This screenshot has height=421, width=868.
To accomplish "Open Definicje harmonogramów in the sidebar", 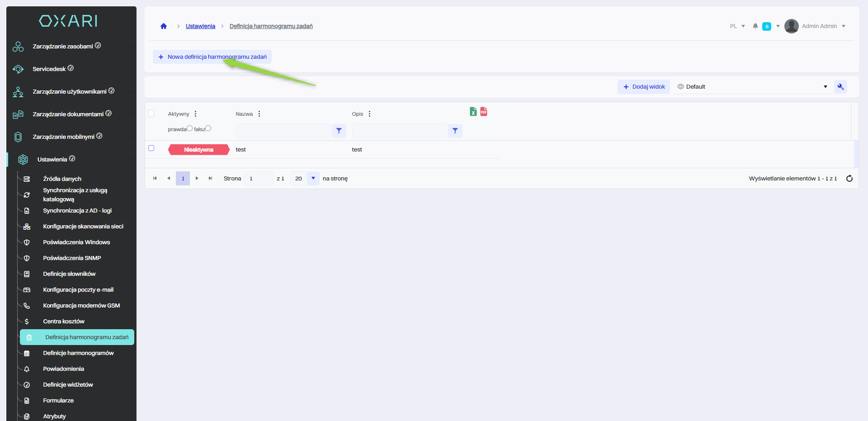I will tap(78, 353).
